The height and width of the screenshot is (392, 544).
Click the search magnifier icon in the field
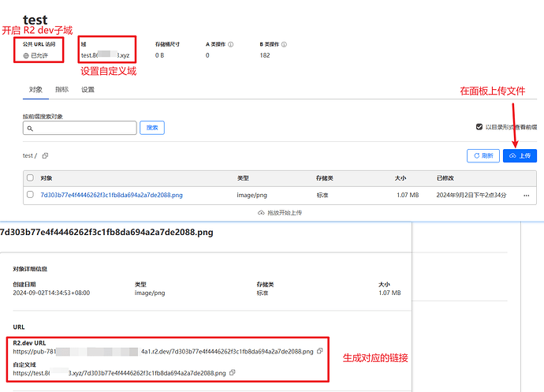30,129
